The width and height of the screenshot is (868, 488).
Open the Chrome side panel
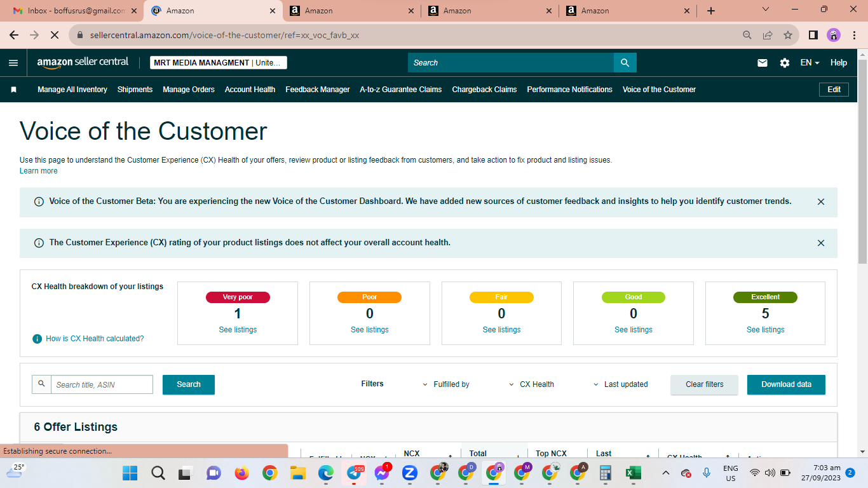click(813, 36)
